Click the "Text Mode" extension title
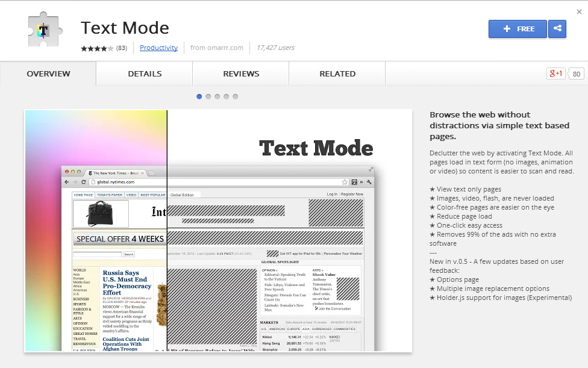The height and width of the screenshot is (368, 588). tap(125, 28)
